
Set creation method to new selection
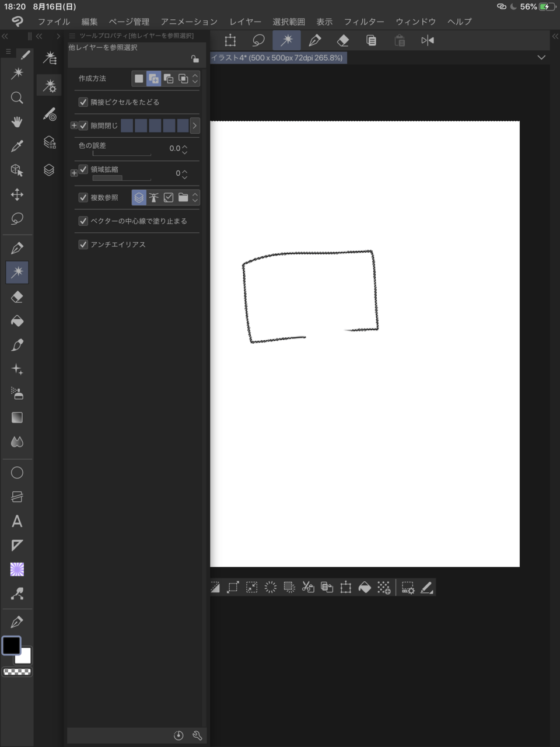[139, 79]
